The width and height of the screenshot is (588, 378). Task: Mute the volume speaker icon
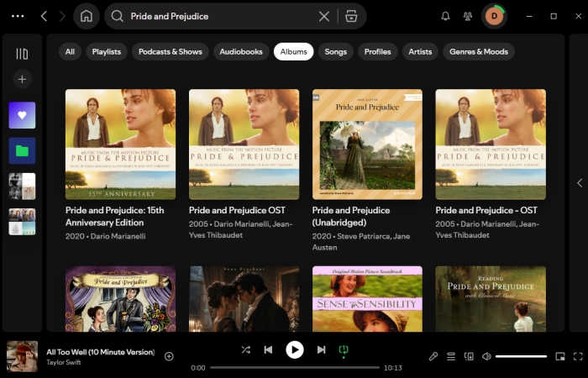coord(486,356)
